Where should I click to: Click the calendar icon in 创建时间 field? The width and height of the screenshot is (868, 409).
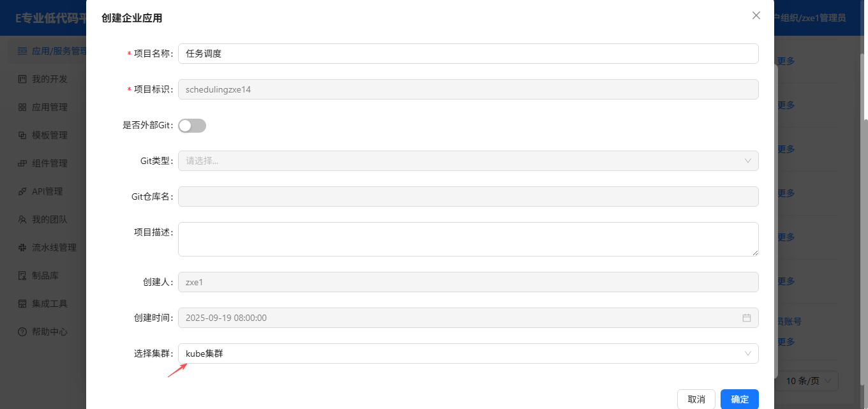(x=746, y=318)
